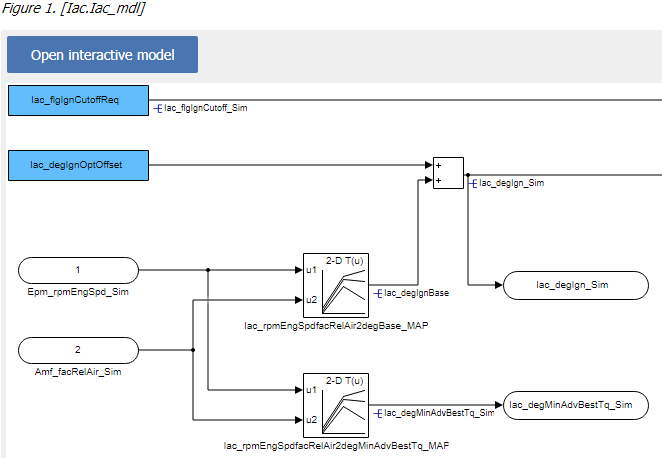Select inport 2 Amf_facRelAir_Sim

78,350
